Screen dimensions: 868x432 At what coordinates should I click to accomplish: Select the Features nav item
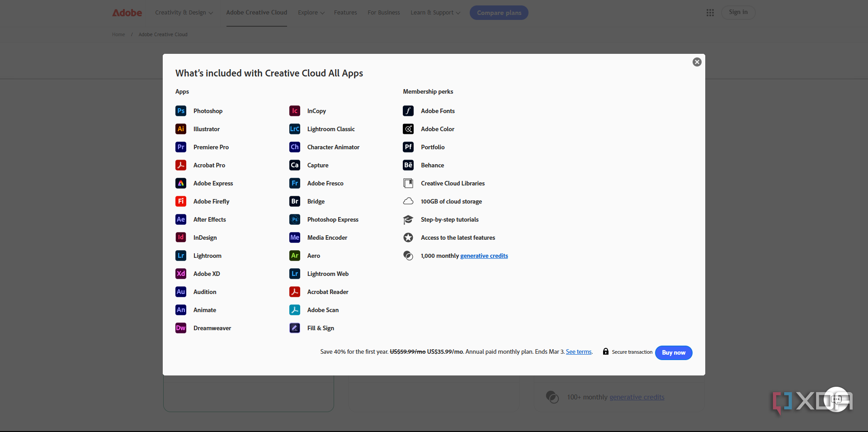coord(345,13)
